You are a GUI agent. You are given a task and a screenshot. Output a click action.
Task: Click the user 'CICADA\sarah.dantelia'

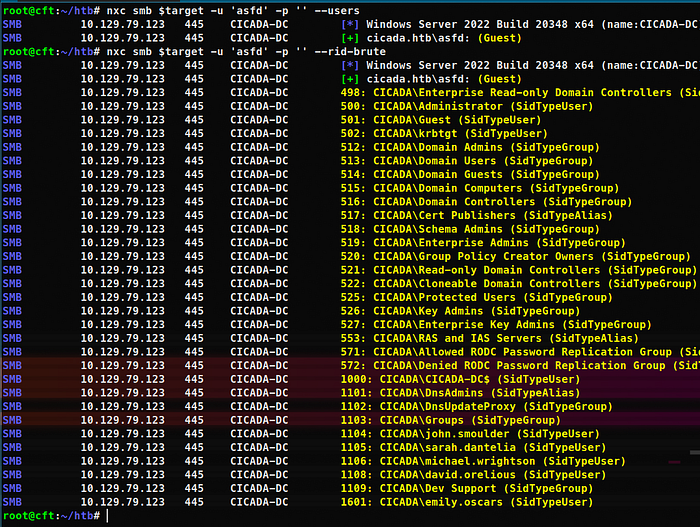click(x=447, y=448)
